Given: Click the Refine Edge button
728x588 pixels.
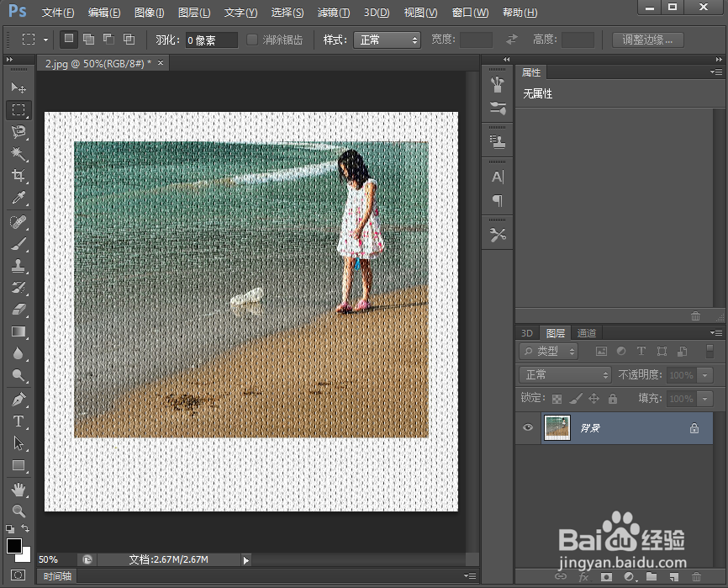Looking at the screenshot, I should pyautogui.click(x=647, y=40).
